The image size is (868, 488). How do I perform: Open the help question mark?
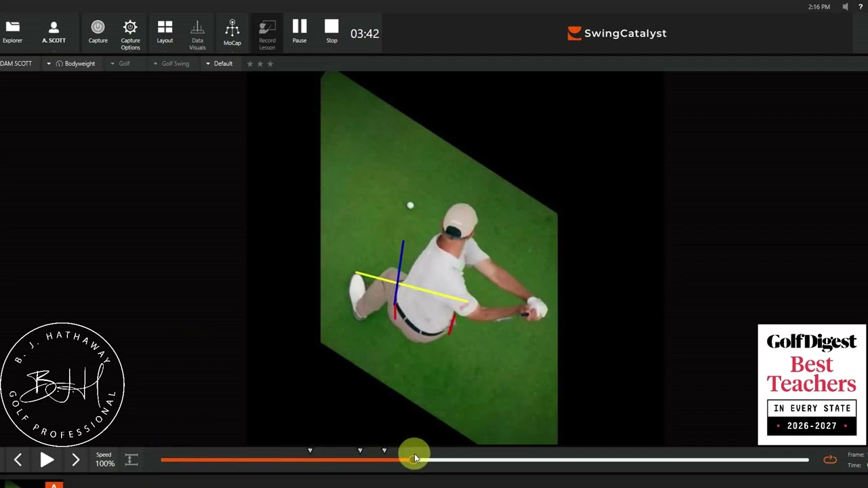click(x=861, y=7)
